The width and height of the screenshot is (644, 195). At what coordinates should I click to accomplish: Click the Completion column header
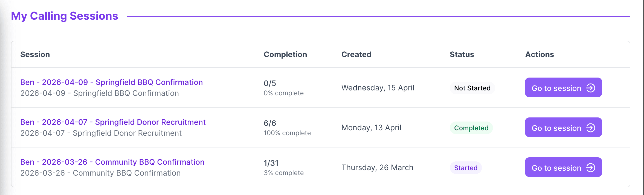pos(285,54)
